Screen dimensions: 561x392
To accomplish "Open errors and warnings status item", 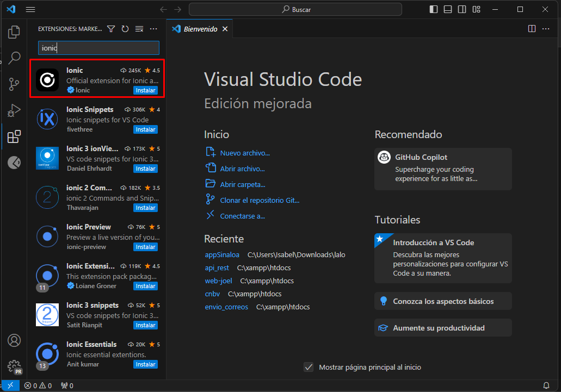I will point(38,385).
